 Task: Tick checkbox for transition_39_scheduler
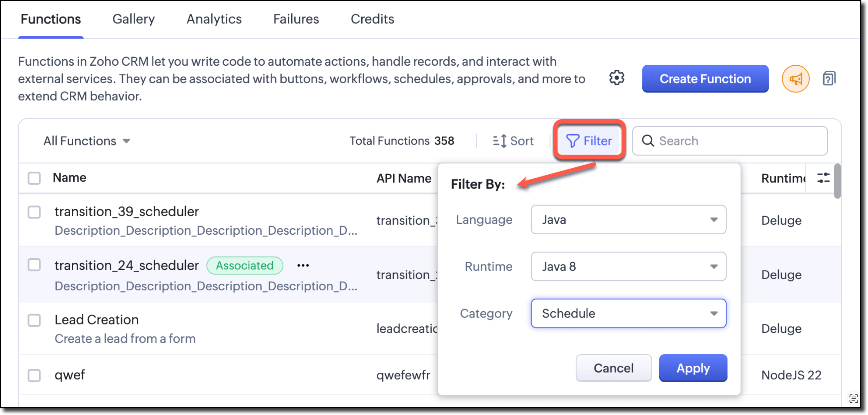pyautogui.click(x=34, y=212)
